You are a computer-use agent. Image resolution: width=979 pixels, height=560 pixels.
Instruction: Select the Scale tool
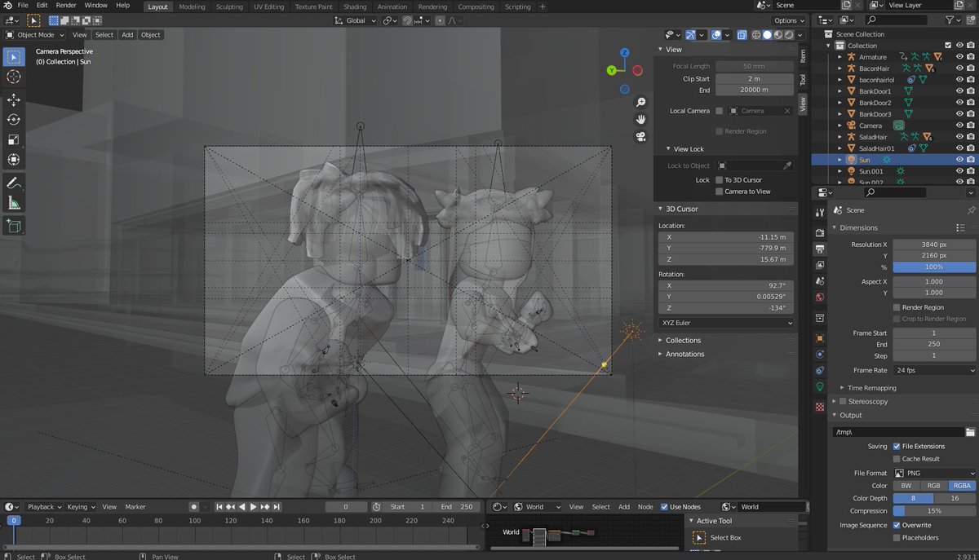tap(13, 140)
